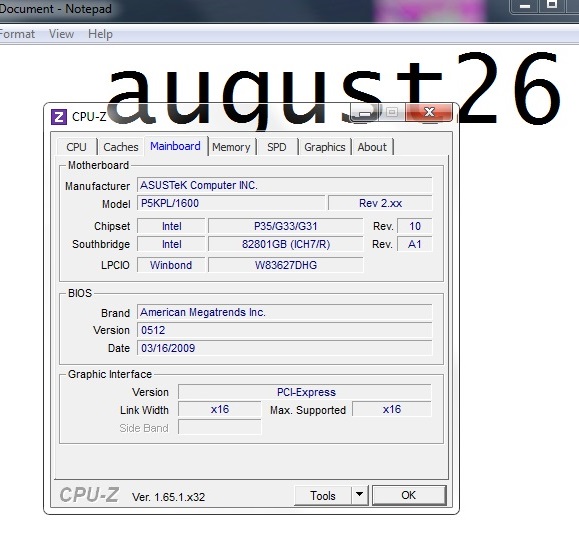Open the Caches tab
The image size is (579, 536).
pyautogui.click(x=121, y=147)
